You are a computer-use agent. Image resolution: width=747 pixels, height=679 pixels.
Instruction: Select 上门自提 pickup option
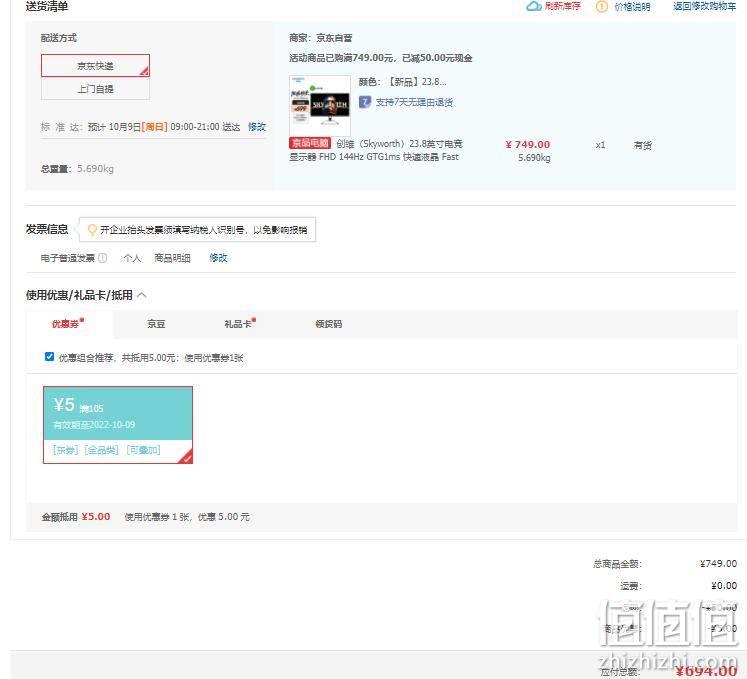[x=95, y=89]
